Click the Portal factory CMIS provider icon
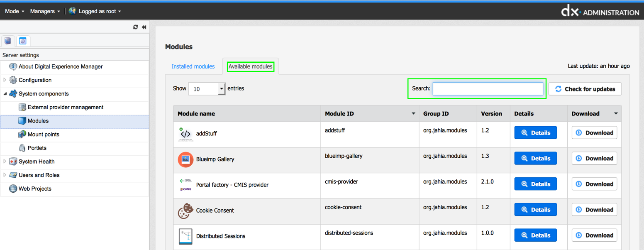 click(x=185, y=185)
